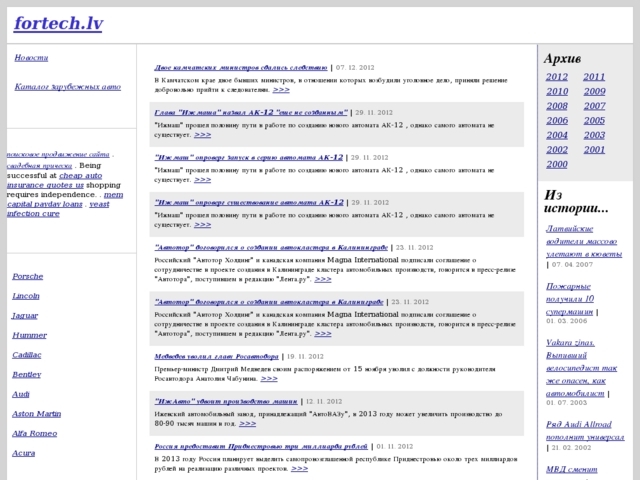Choose Jaguar from the brand list
The width and height of the screenshot is (640, 480).
[x=25, y=315]
